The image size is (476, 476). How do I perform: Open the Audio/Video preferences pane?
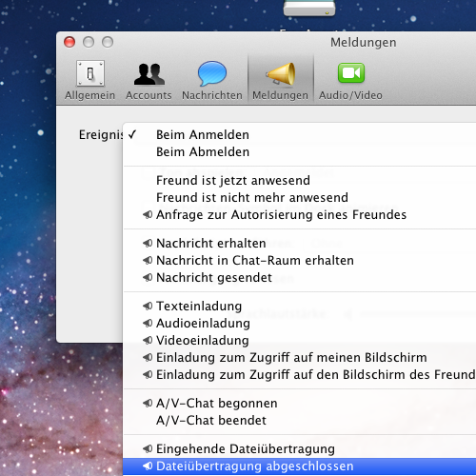[x=350, y=80]
